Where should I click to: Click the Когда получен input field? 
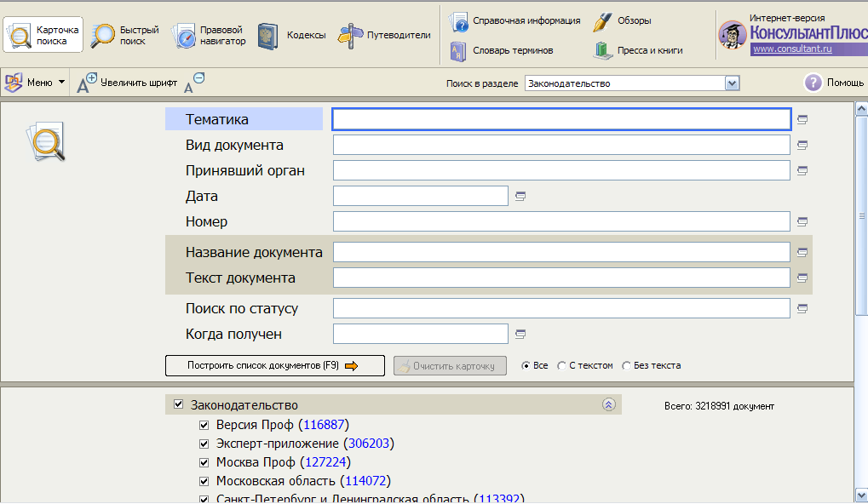421,334
